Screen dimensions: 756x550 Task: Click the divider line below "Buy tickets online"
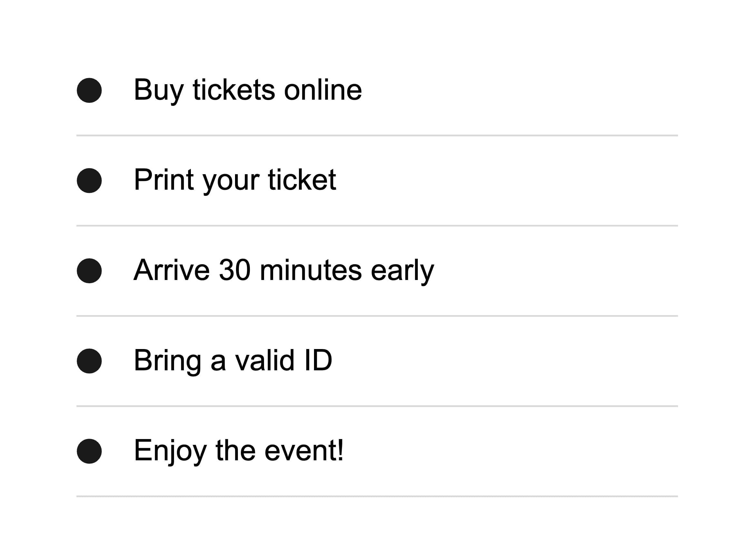coord(377,135)
